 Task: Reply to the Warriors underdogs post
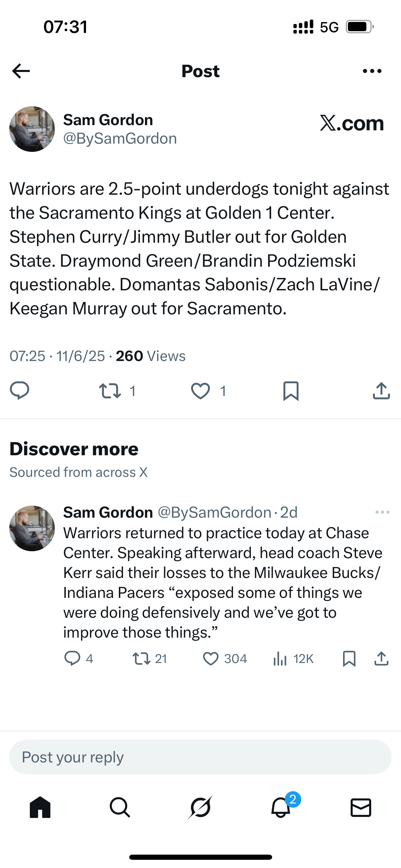(x=20, y=391)
